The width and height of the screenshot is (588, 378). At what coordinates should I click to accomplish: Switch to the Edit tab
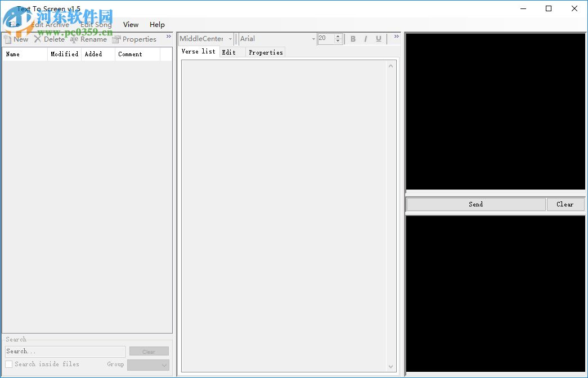click(x=229, y=52)
